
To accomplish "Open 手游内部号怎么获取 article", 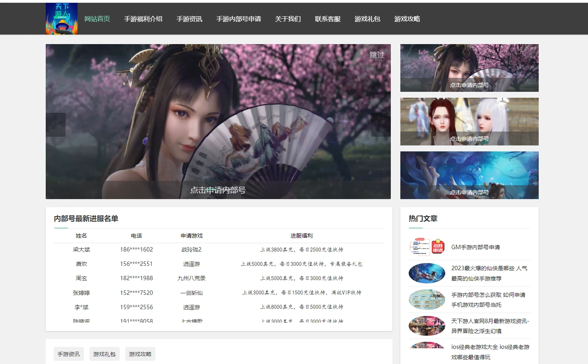I will [x=488, y=300].
